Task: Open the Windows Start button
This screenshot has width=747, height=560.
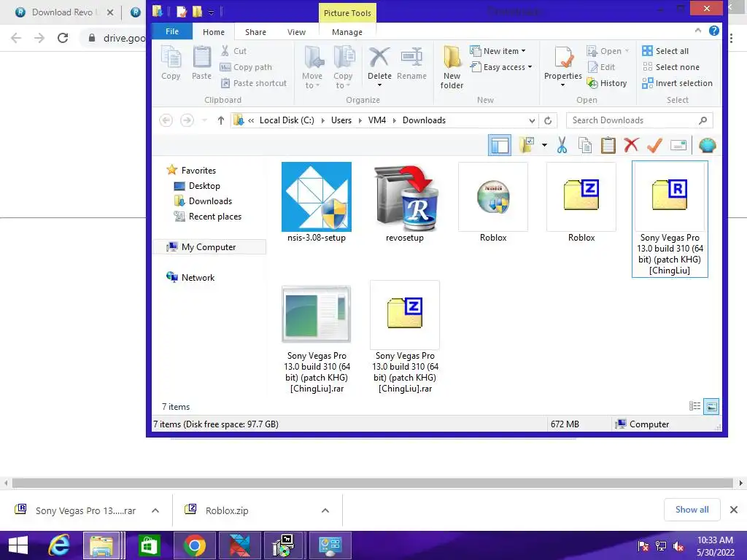Action: point(18,545)
